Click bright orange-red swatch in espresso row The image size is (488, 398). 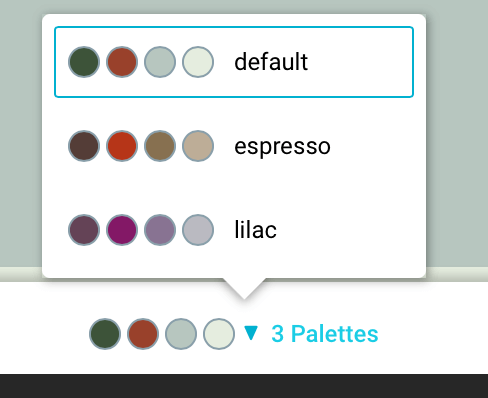[122, 146]
